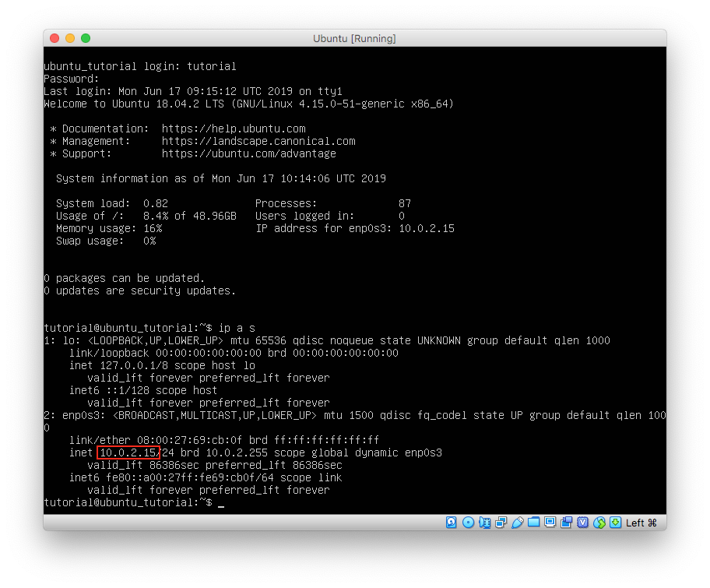The height and width of the screenshot is (588, 710).
Task: Click the 'Usage of /: 8.4% of 48.96GB' entry
Action: (x=146, y=216)
